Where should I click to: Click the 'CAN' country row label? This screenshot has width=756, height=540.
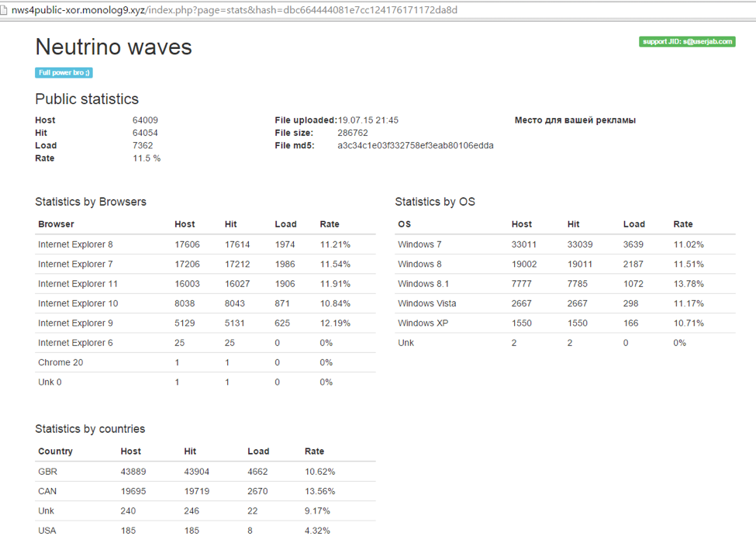tap(47, 491)
